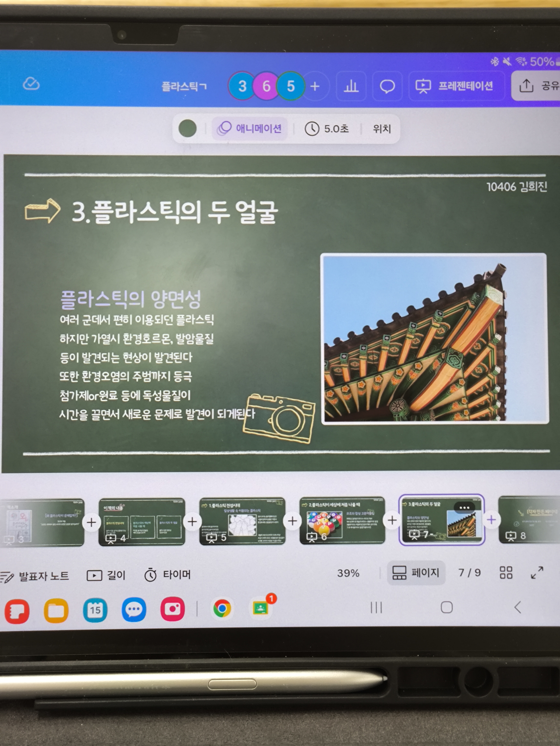560x746 pixels.
Task: Open the three-dot menu on slide 7
Action: pyautogui.click(x=464, y=508)
